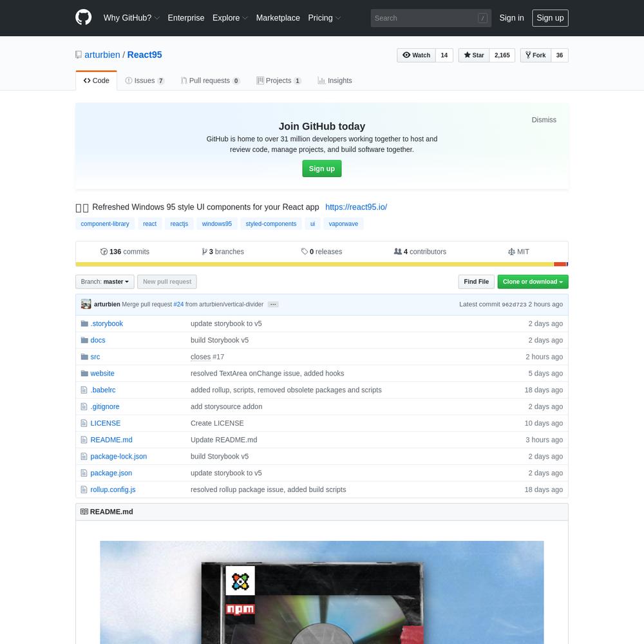Switch to the Insights tab

click(335, 80)
